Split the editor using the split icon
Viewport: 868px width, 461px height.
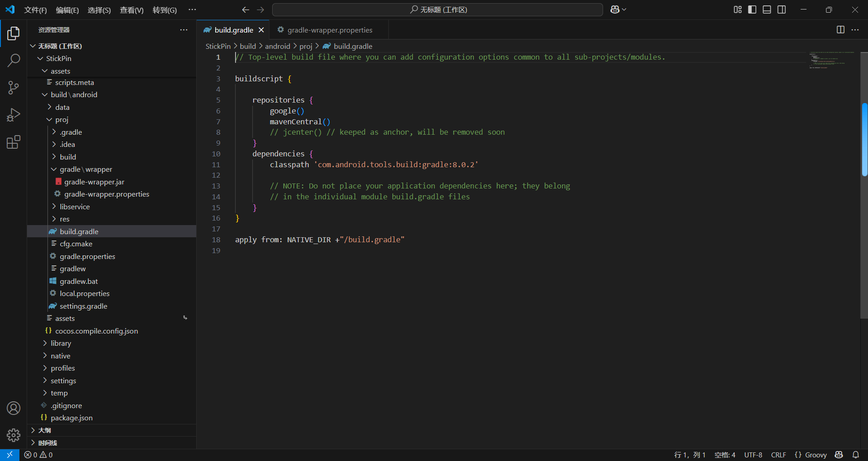click(840, 30)
